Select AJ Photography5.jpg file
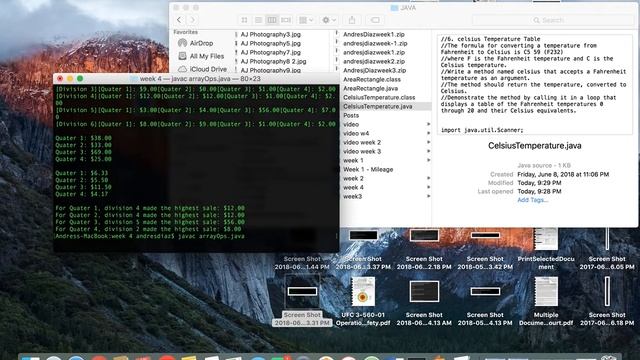 [x=270, y=43]
